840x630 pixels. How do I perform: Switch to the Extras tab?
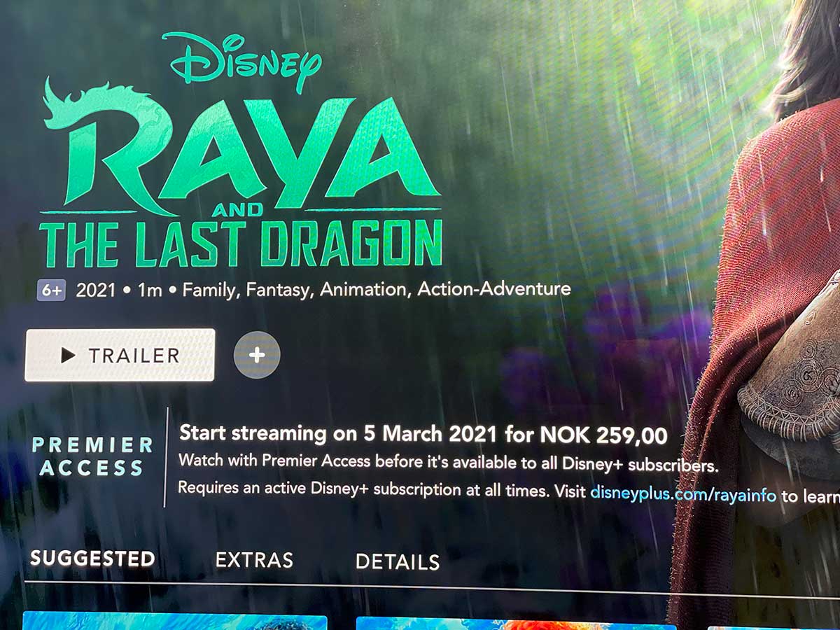click(x=254, y=560)
